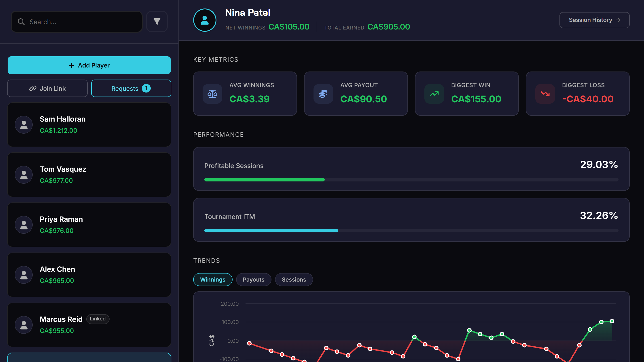Select the Priya Raman player card
Viewport: 644px width, 362px height.
[x=89, y=225]
